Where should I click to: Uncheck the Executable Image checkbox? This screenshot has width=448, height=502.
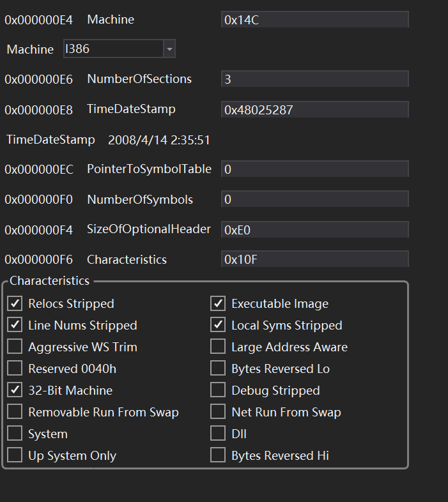pyautogui.click(x=218, y=303)
